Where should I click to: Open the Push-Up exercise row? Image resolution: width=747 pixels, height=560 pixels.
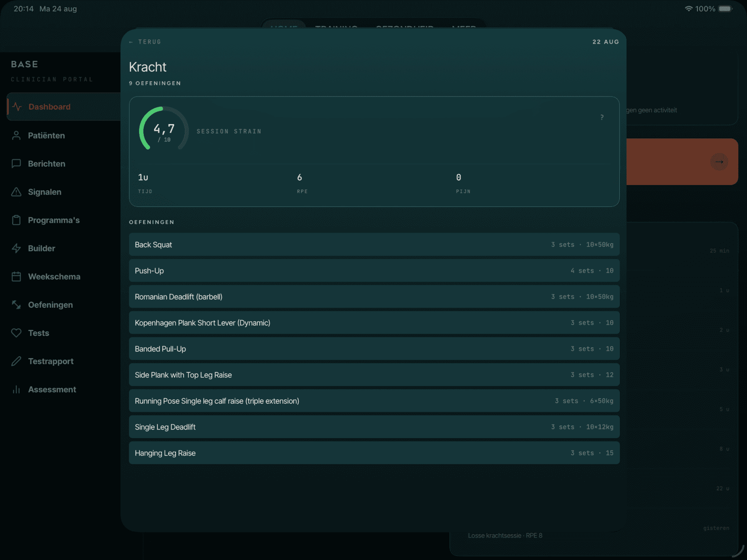coord(374,270)
